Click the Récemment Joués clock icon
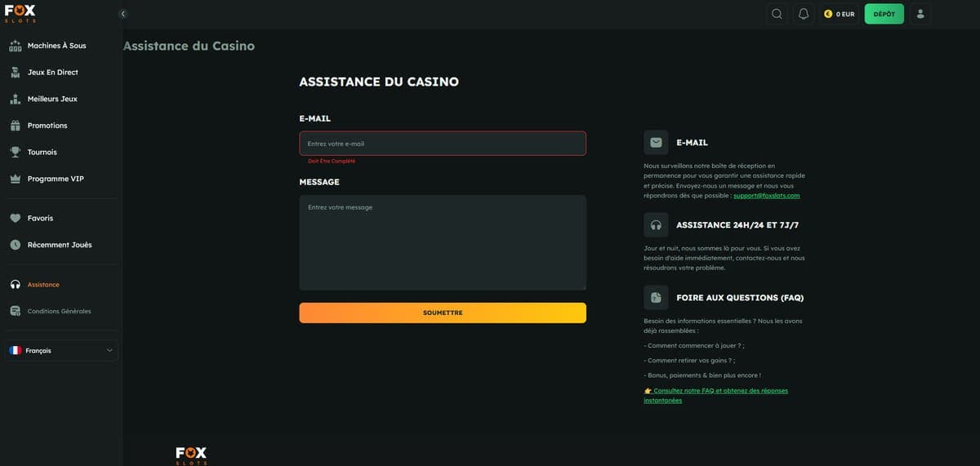This screenshot has width=980, height=466. (15, 245)
